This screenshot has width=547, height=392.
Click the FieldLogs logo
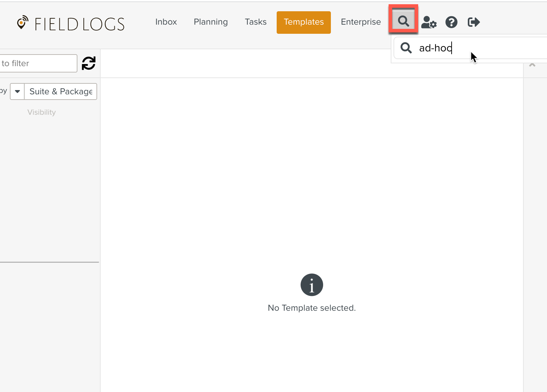coord(71,23)
